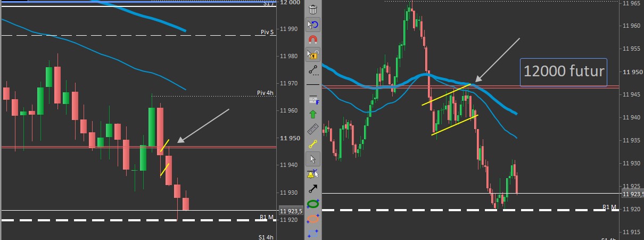The width and height of the screenshot is (644, 240).
Task: Select the orange ellipse drawing tool
Action: pyautogui.click(x=313, y=218)
